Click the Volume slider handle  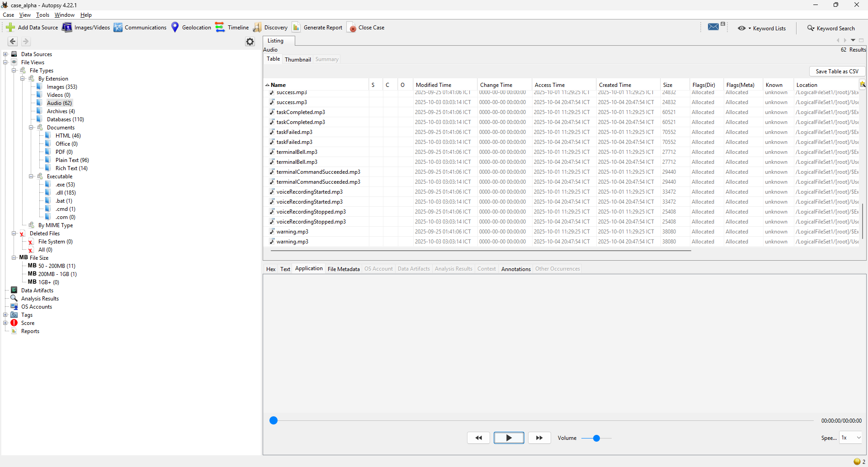[x=596, y=438]
